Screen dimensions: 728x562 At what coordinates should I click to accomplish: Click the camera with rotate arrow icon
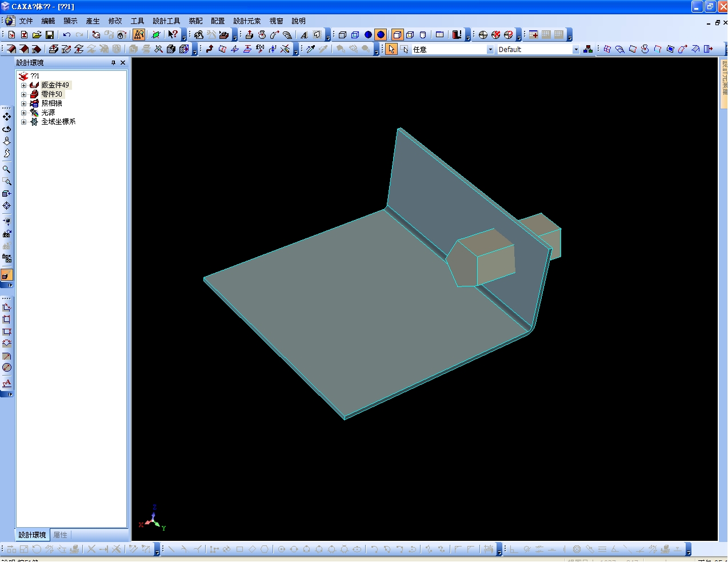tap(7, 233)
